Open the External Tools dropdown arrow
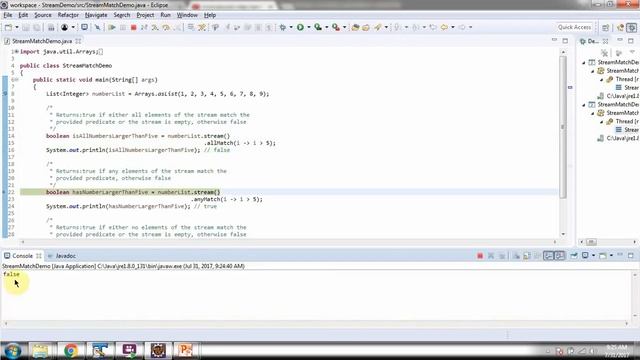 (x=344, y=27)
